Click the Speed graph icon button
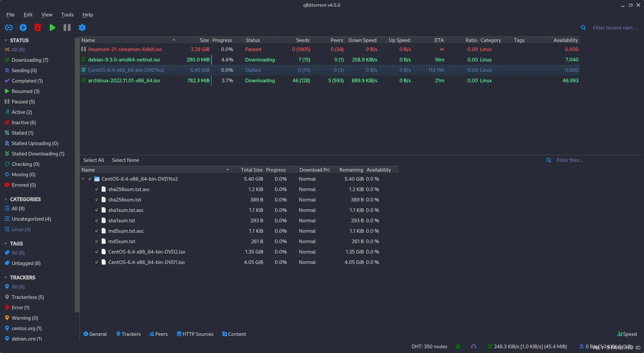The width and height of the screenshot is (644, 353). click(x=627, y=334)
